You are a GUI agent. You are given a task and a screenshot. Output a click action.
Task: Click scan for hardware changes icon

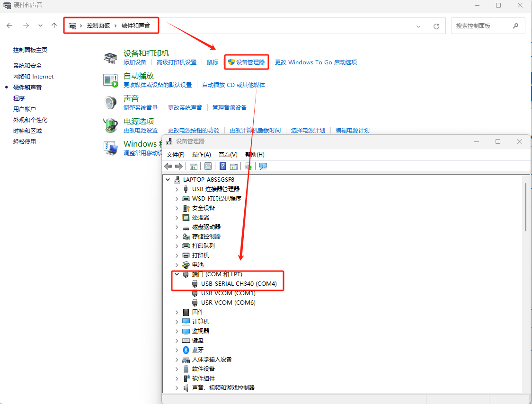(263, 166)
